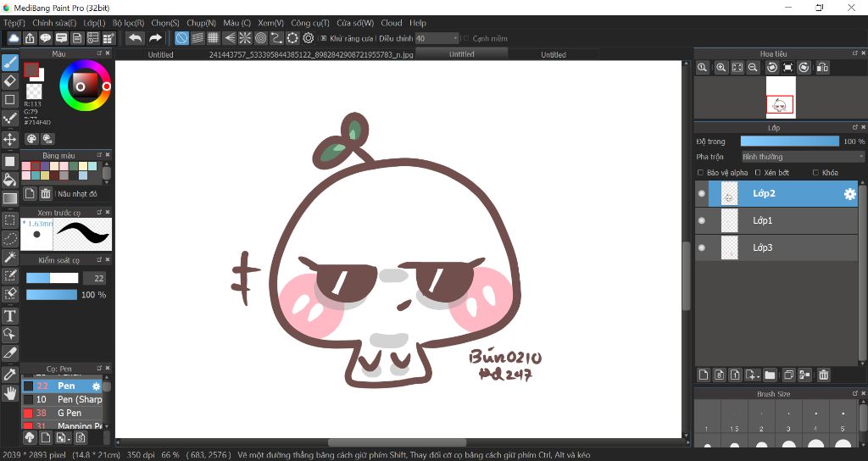The height and width of the screenshot is (461, 868).
Task: Add a new blank layer
Action: point(704,375)
